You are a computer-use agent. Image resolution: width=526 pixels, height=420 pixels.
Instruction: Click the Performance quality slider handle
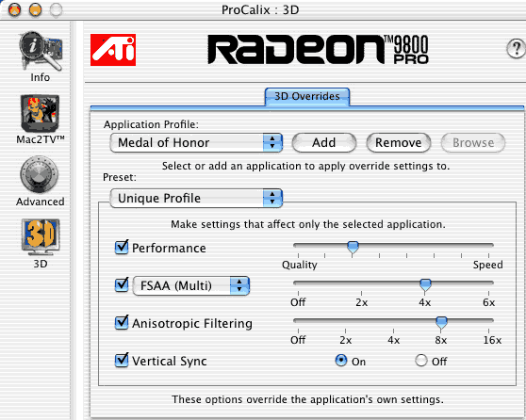(x=353, y=248)
